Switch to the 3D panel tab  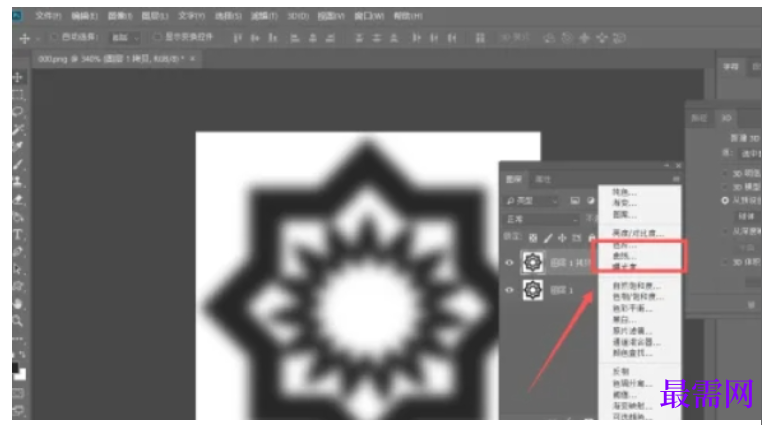click(726, 118)
